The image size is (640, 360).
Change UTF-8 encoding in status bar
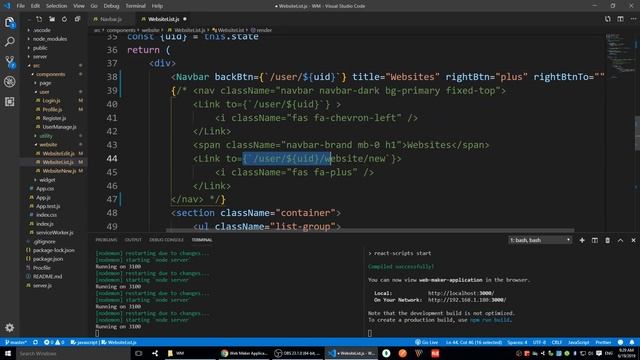tap(539, 342)
